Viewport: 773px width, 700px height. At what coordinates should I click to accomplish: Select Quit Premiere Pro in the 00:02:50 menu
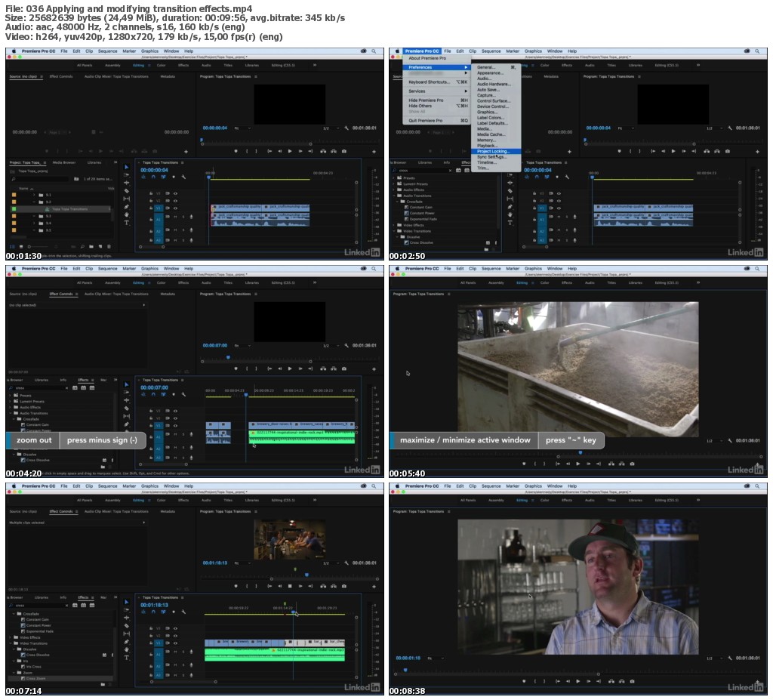pyautogui.click(x=437, y=120)
